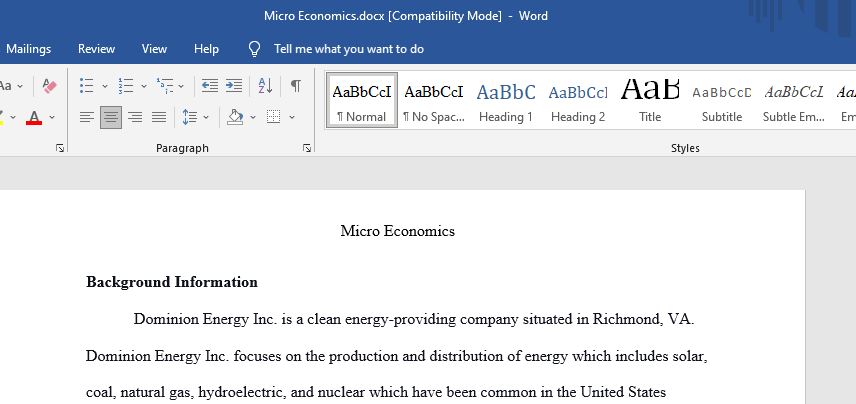856x404 pixels.
Task: Apply multilevel list formatting
Action: click(164, 86)
